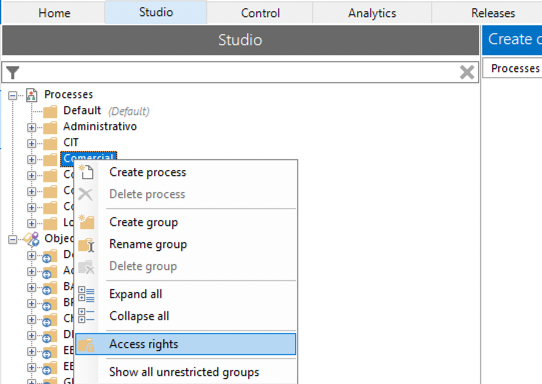Collapse the Objects root node
The image size is (542, 384).
click(x=12, y=239)
